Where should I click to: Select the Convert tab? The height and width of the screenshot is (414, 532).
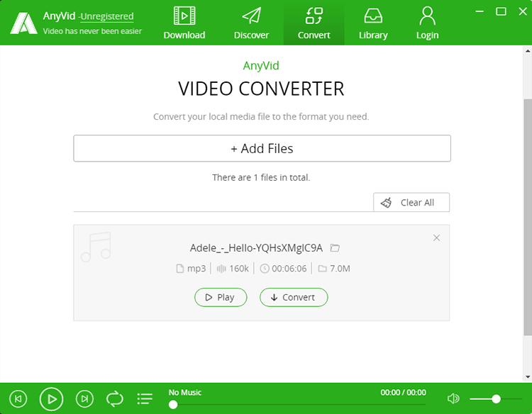(x=314, y=23)
